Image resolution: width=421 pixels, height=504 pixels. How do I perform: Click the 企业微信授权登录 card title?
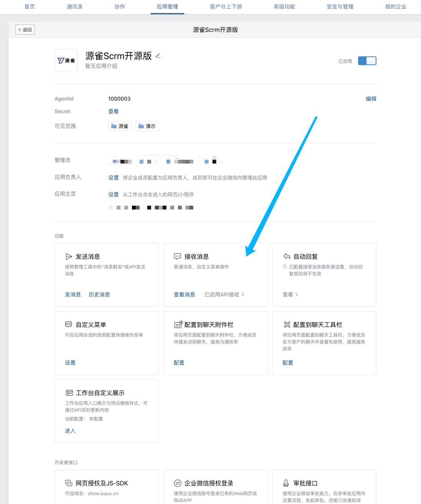point(209,483)
